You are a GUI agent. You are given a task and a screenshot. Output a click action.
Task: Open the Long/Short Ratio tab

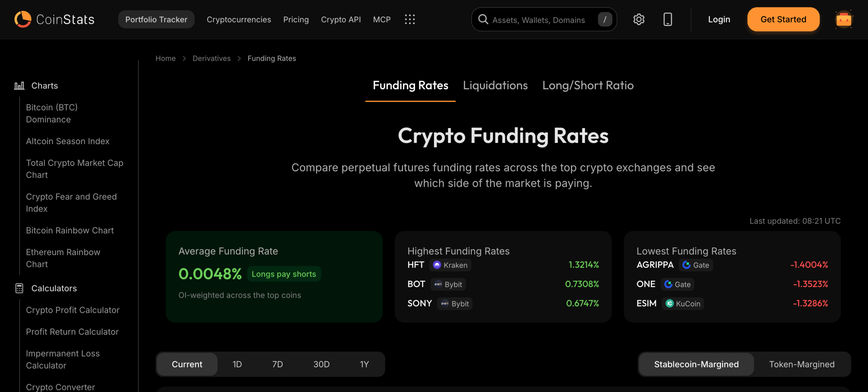point(588,85)
